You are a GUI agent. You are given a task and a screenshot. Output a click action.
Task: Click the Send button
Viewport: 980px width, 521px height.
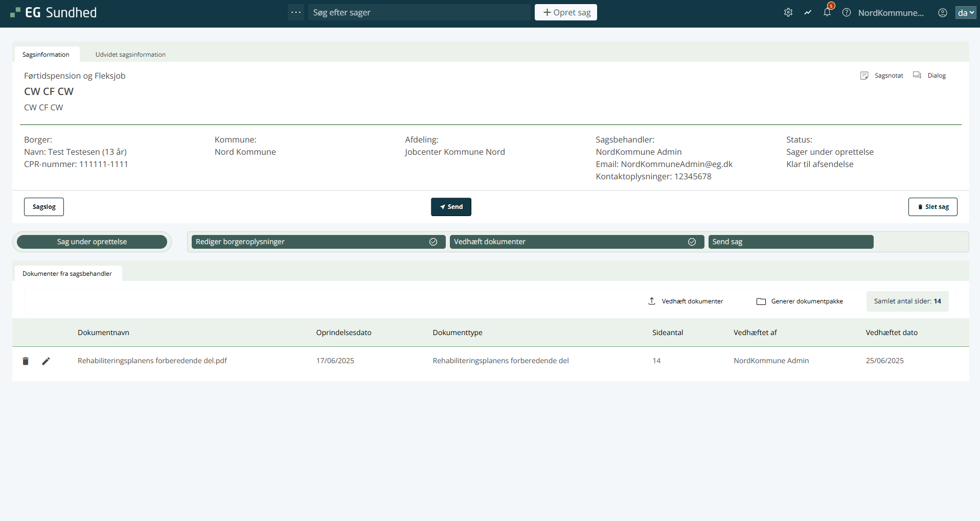pyautogui.click(x=451, y=207)
